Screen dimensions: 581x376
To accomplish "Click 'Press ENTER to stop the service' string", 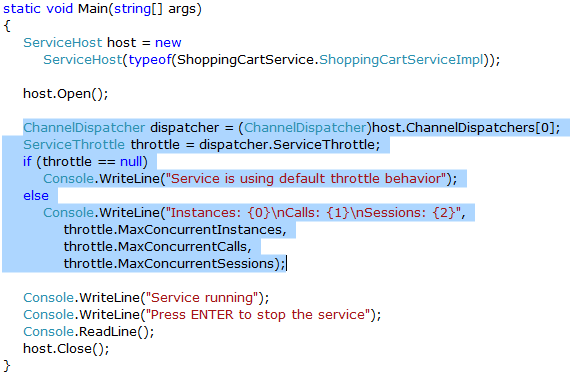I will click(x=258, y=315).
